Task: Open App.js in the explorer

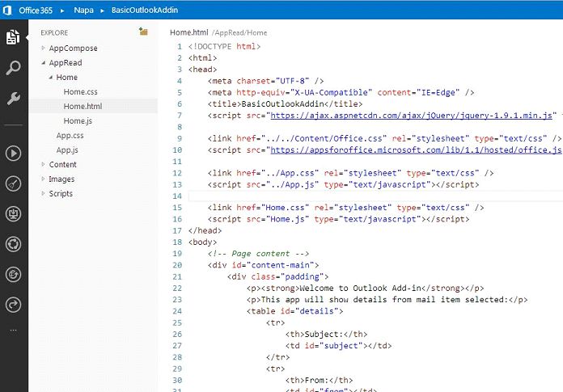Action: [x=67, y=150]
